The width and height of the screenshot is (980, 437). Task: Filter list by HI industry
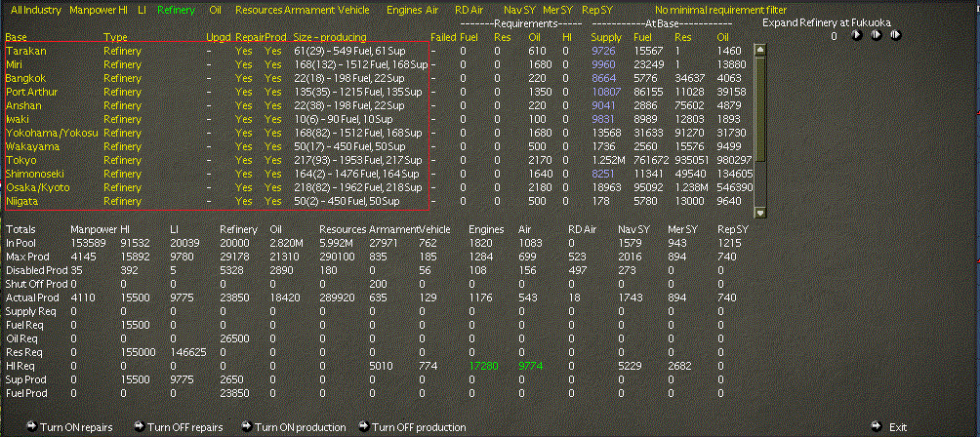pyautogui.click(x=123, y=10)
